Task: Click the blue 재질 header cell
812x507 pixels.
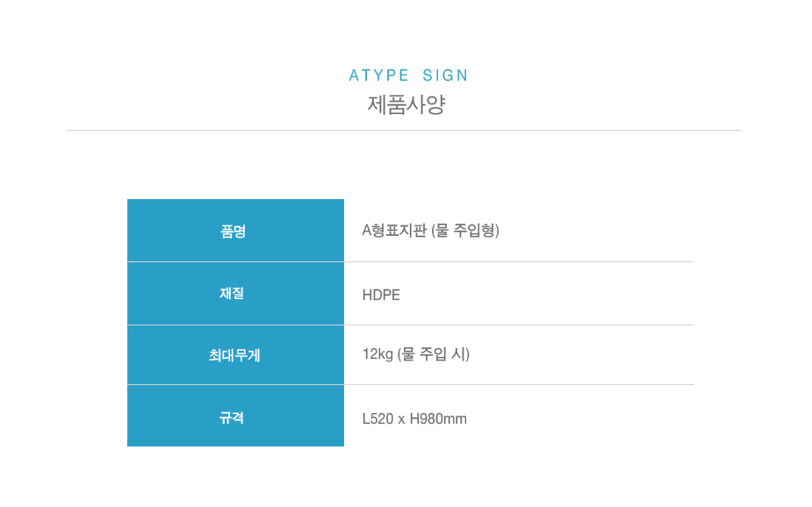Action: tap(235, 294)
